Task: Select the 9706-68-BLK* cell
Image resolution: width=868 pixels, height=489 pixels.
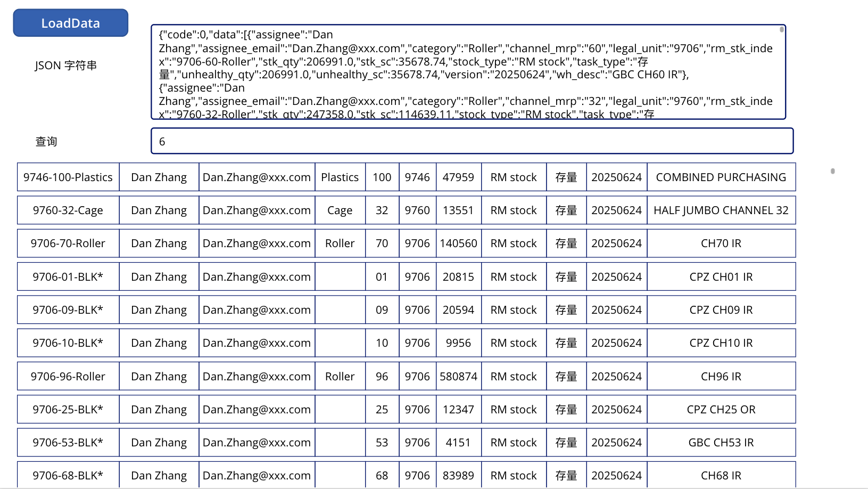Action: click(x=68, y=475)
